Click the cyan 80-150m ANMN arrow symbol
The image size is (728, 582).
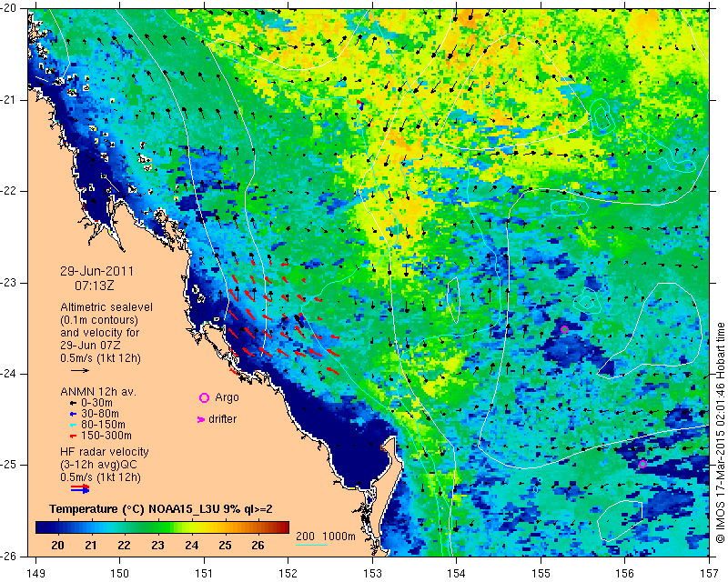[73, 425]
